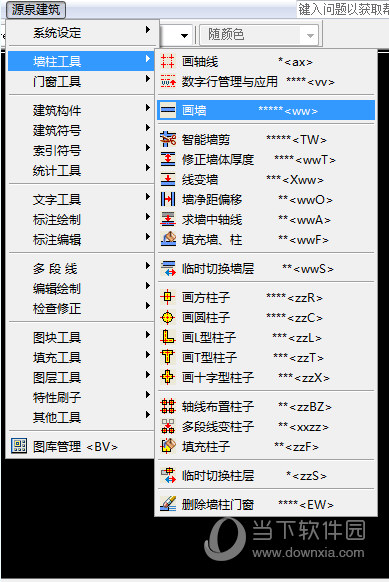Click the 画轴线 grid icon

click(167, 61)
